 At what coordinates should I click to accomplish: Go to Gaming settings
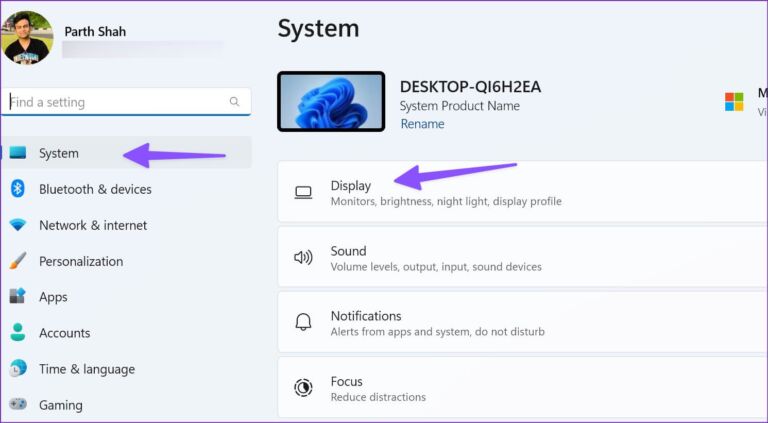126,405
